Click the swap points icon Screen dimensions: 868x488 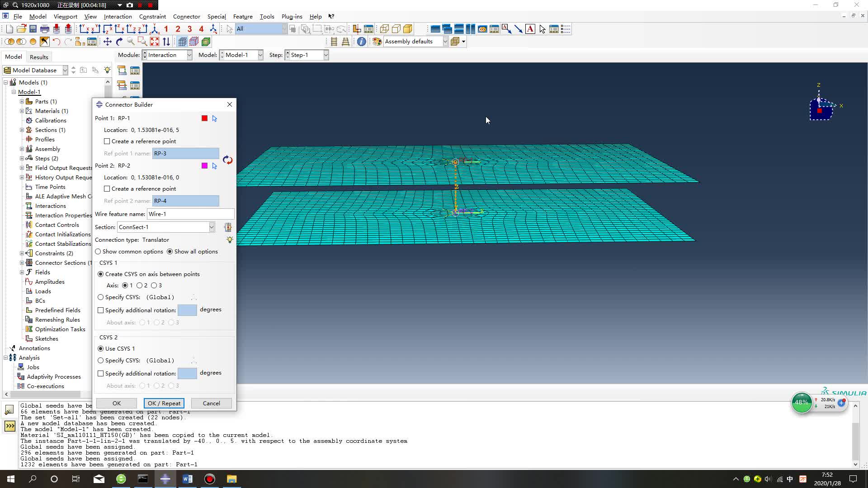(x=227, y=160)
